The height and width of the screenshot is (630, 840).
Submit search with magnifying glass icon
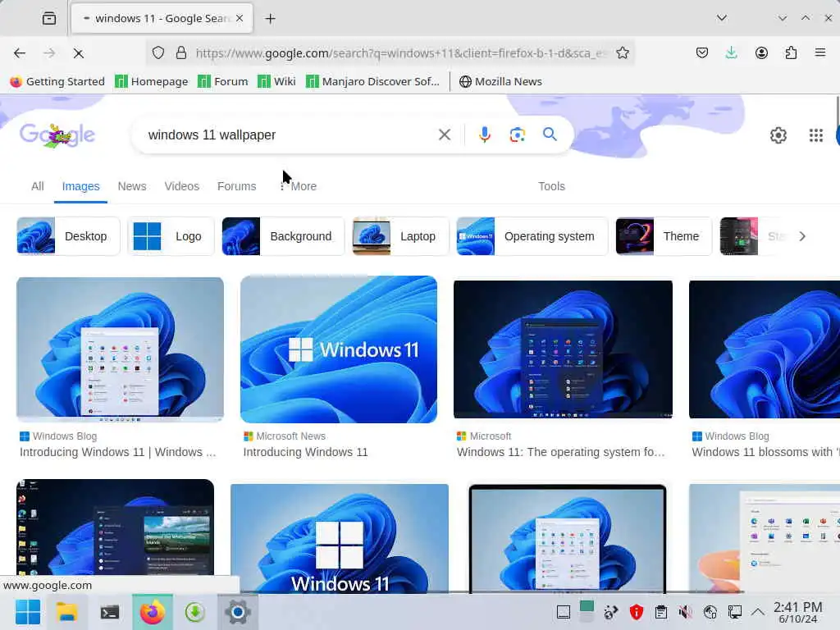pyautogui.click(x=550, y=134)
